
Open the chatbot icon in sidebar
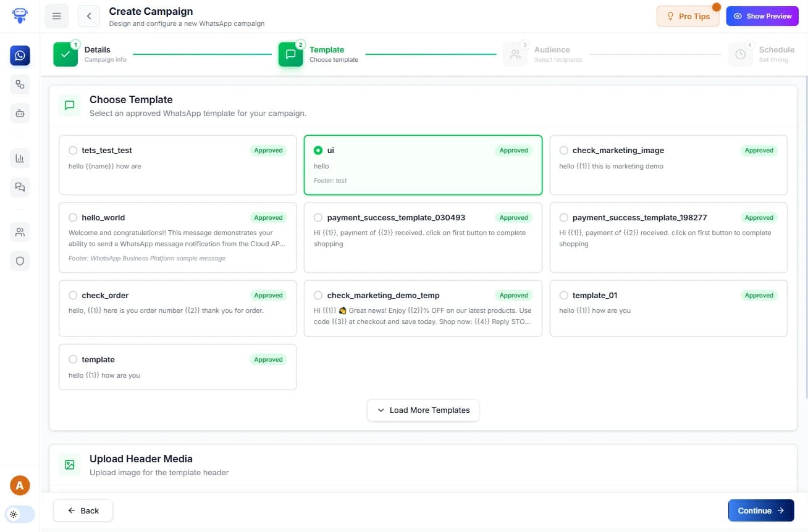click(x=20, y=113)
